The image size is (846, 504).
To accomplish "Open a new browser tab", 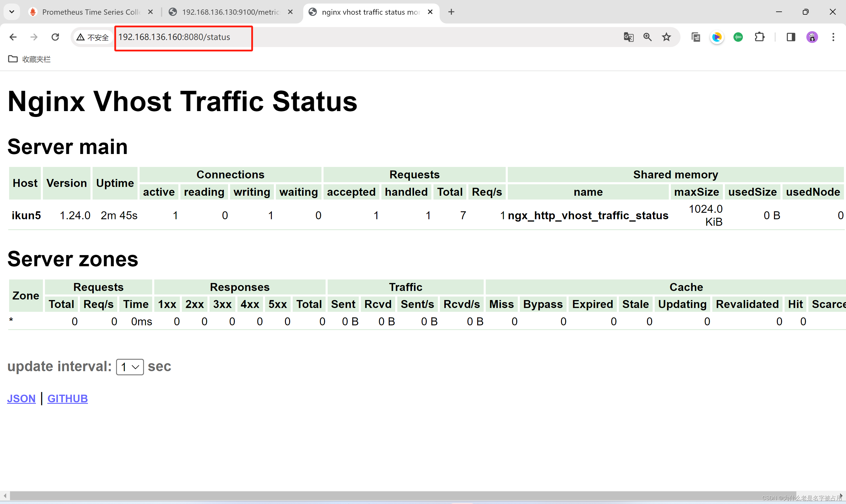I will [451, 12].
